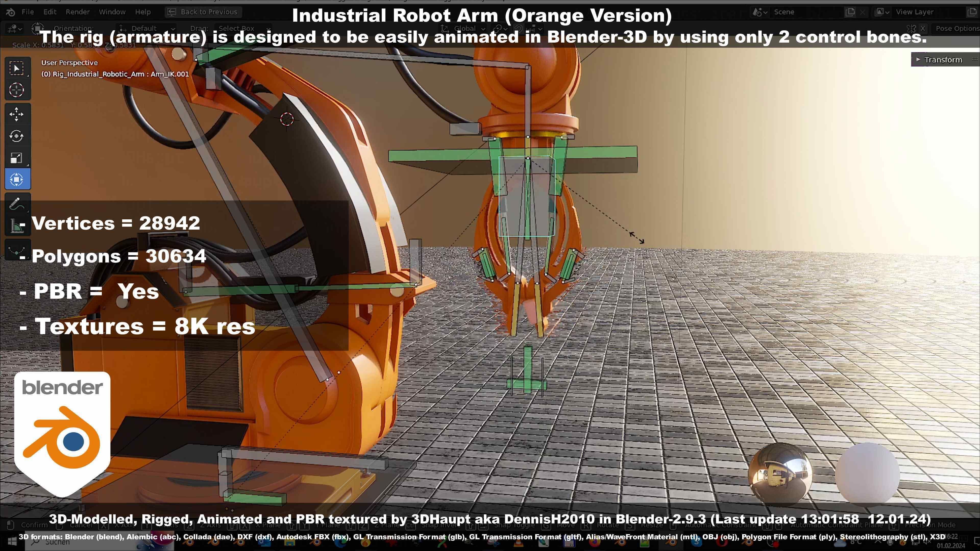
Task: Select the Breakdowner pose tool
Action: tap(17, 250)
